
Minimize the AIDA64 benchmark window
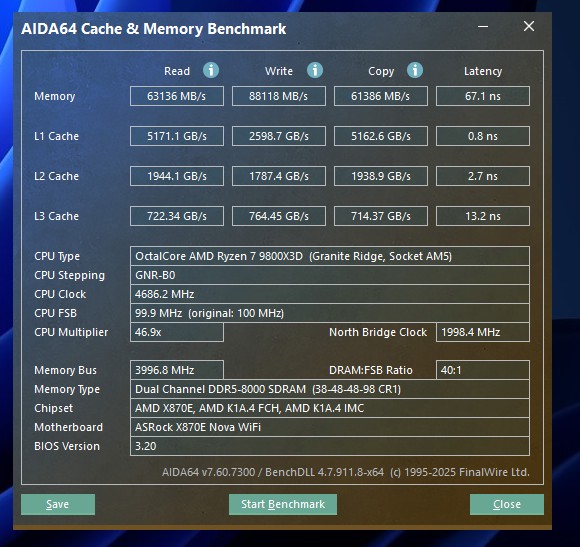(483, 27)
